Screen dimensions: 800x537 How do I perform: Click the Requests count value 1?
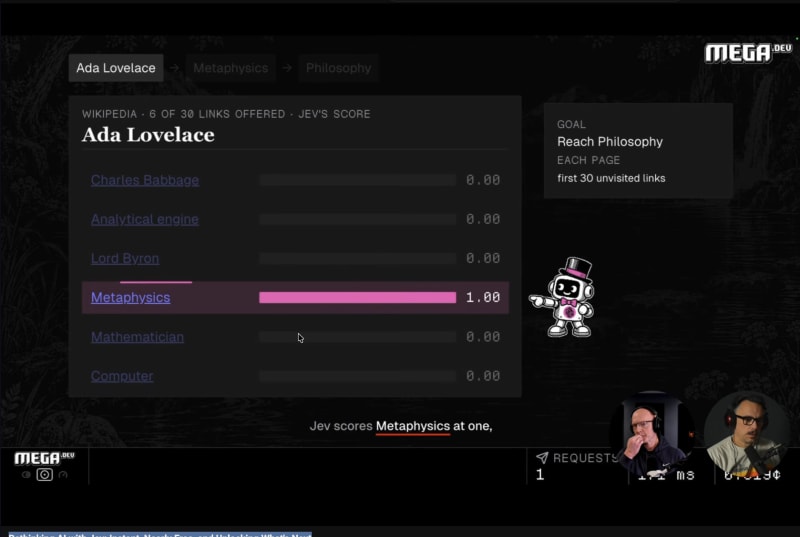(540, 475)
